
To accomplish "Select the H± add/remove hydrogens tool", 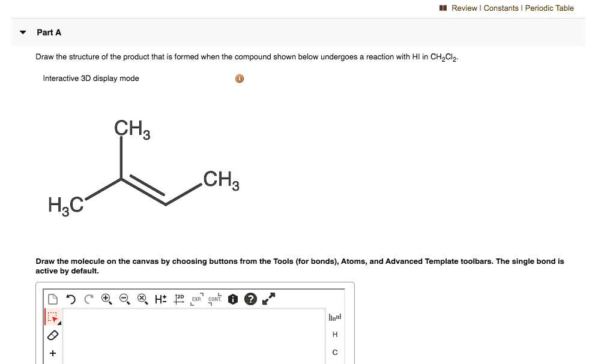I will coord(160,299).
